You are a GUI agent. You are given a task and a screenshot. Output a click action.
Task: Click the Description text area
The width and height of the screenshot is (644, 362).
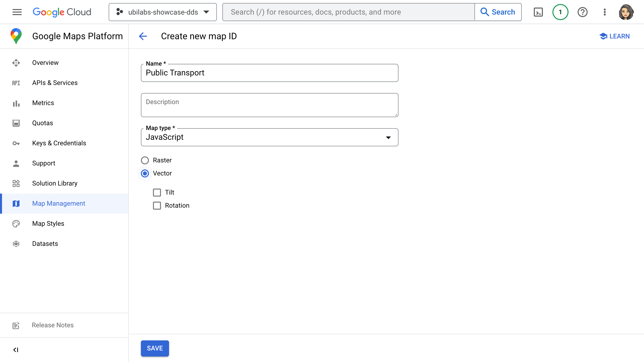pos(269,105)
